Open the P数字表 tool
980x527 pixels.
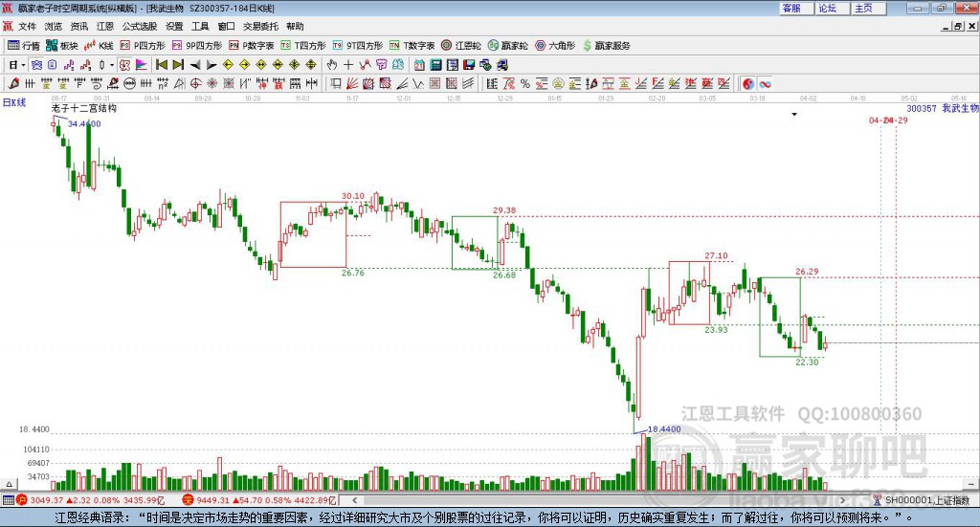pyautogui.click(x=252, y=46)
